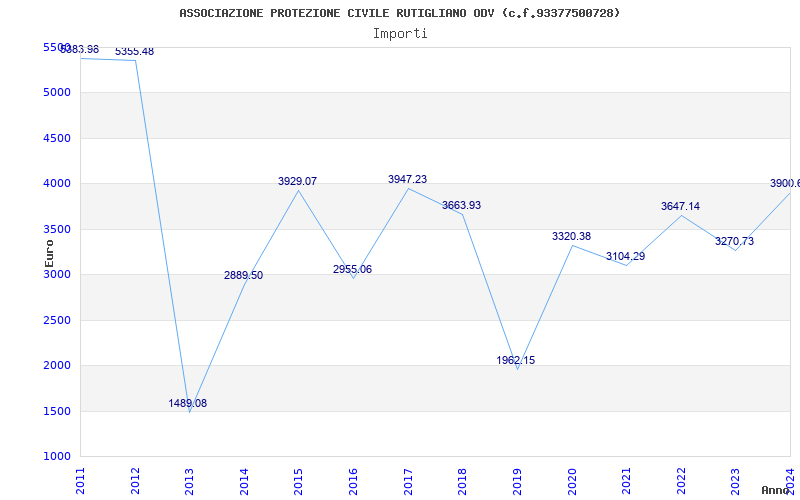The image size is (800, 500).
Task: Click the Importi subtitle
Action: (400, 34)
